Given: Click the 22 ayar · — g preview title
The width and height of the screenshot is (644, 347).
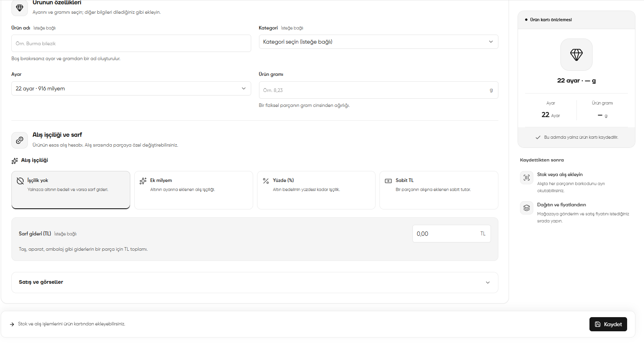Looking at the screenshot, I should pyautogui.click(x=576, y=81).
